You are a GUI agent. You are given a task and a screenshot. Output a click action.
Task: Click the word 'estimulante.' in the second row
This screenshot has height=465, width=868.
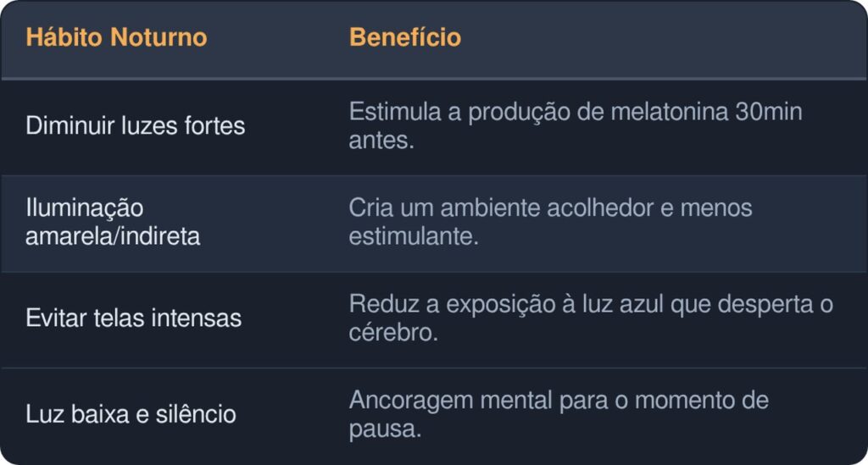click(x=414, y=236)
